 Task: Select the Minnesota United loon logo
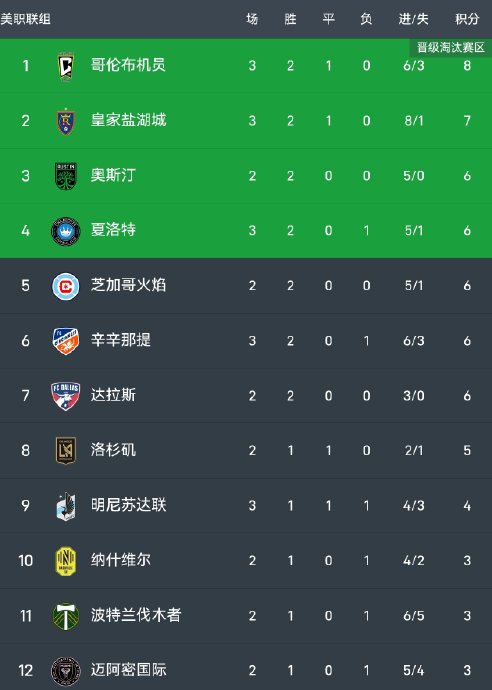[66, 506]
